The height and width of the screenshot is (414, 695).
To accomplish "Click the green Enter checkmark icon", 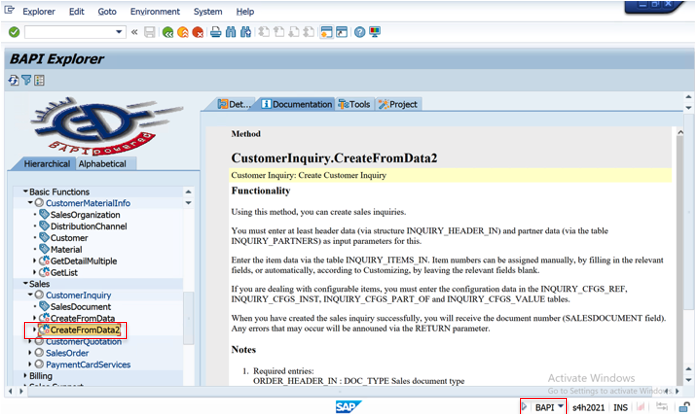I will click(x=14, y=32).
